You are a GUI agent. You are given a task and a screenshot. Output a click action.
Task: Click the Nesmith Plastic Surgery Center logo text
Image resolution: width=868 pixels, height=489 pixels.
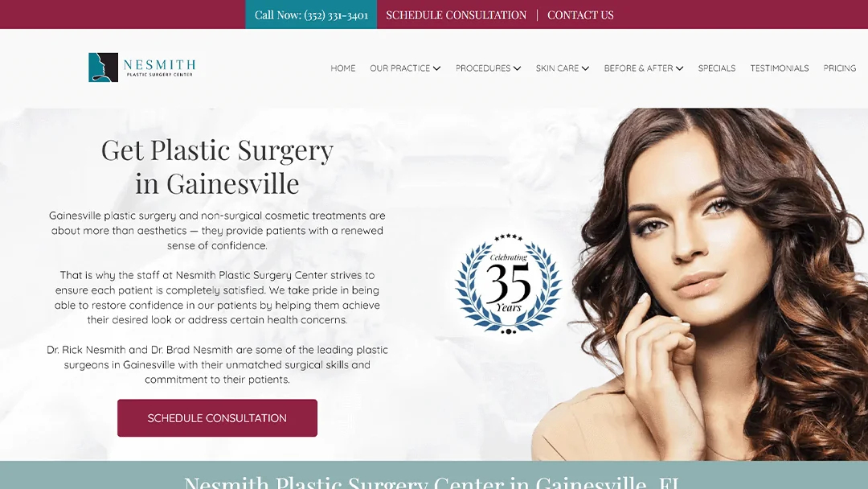pyautogui.click(x=159, y=68)
